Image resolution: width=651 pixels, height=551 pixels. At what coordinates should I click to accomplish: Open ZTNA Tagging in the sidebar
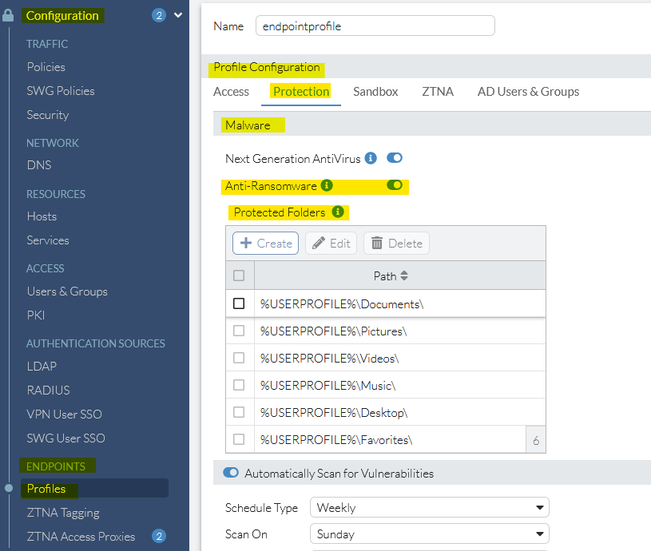pyautogui.click(x=63, y=513)
